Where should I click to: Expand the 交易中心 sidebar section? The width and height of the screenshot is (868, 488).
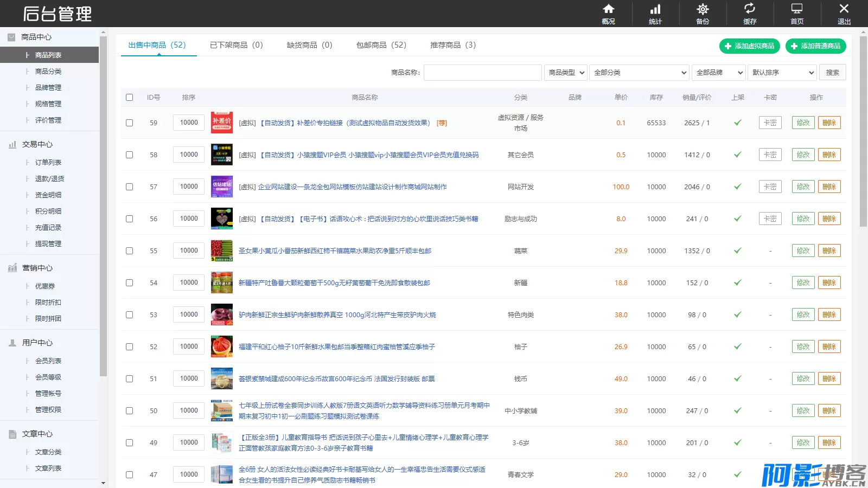point(37,144)
